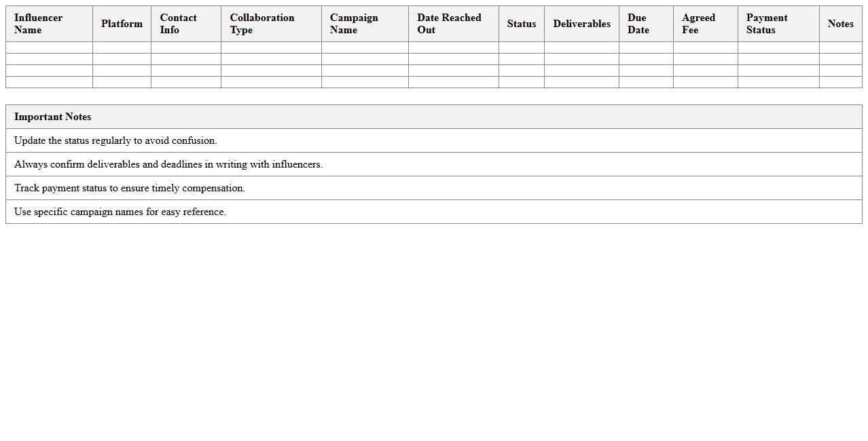Click the Influencer Name column header
868x441 pixels.
point(49,24)
